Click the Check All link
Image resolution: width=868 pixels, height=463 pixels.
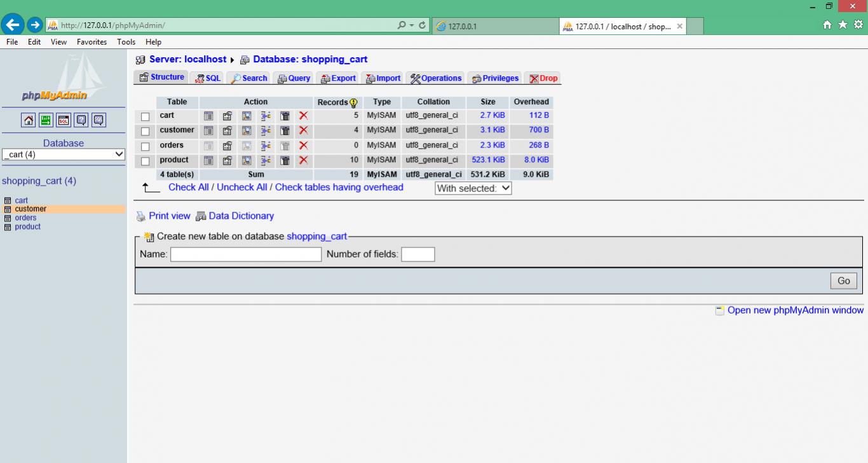[188, 187]
